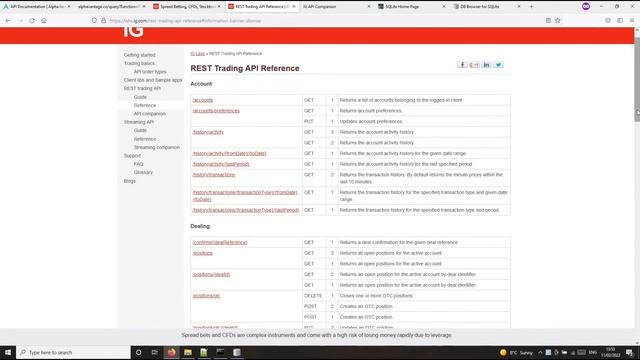Image resolution: width=640 pixels, height=360 pixels.
Task: Open the database app on the taskbar
Action: coord(237,352)
